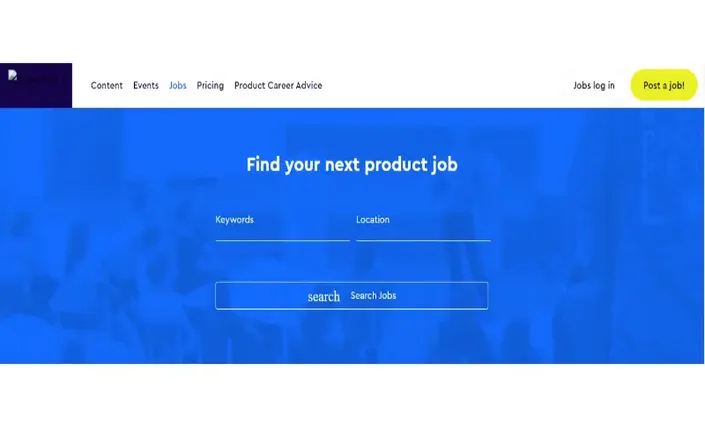
Task: Click the Search Jobs button label
Action: [x=373, y=296]
